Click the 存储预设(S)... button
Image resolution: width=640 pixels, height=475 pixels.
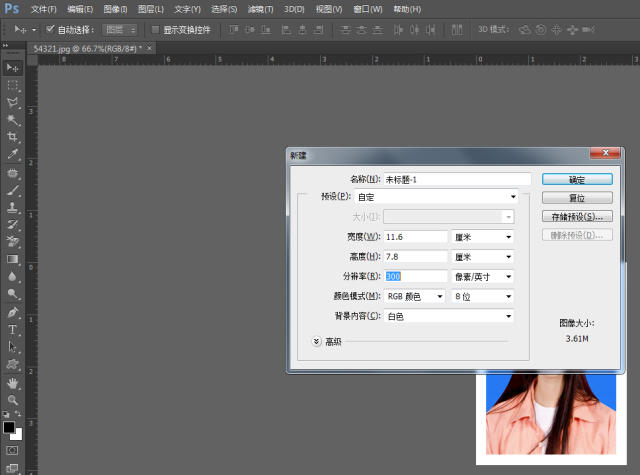(576, 216)
